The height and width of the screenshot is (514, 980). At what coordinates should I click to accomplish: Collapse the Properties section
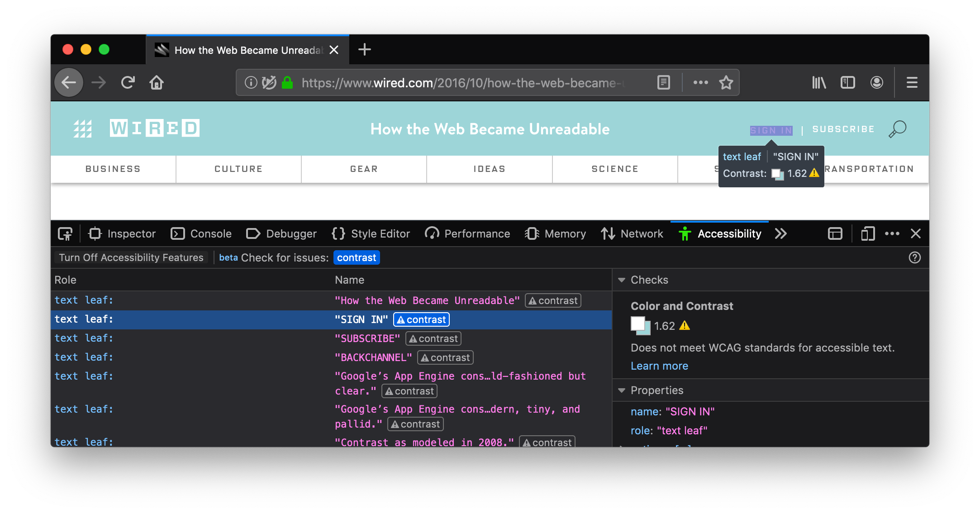[x=622, y=390]
